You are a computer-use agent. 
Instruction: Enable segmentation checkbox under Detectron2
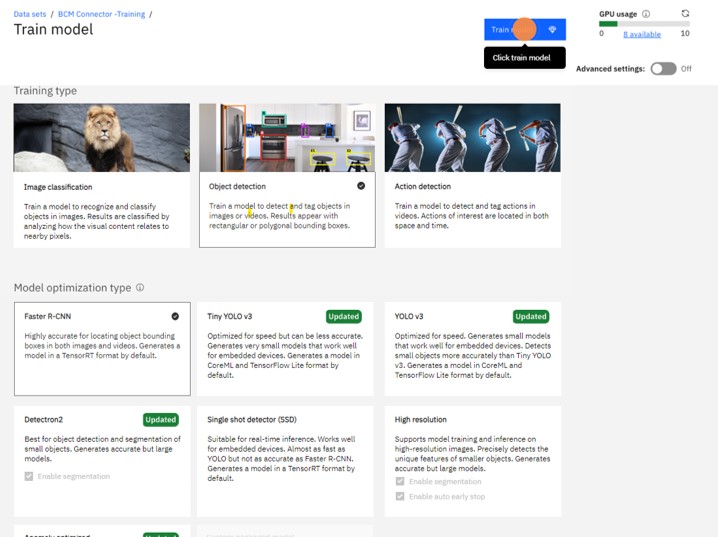click(x=29, y=476)
